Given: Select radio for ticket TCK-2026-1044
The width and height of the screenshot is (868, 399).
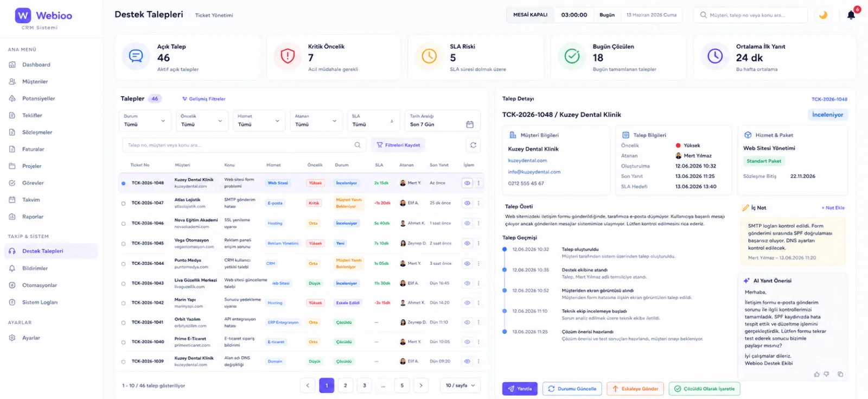Looking at the screenshot, I should click(123, 264).
